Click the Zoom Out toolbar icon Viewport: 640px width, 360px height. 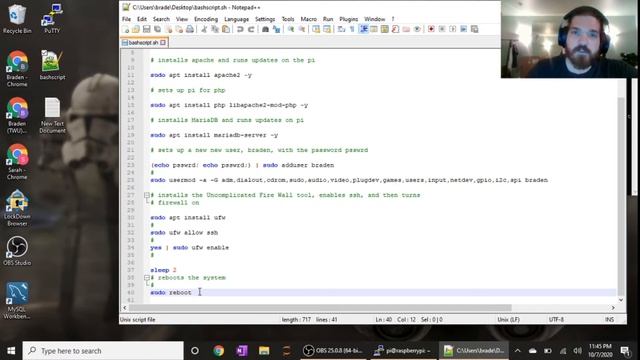302,29
